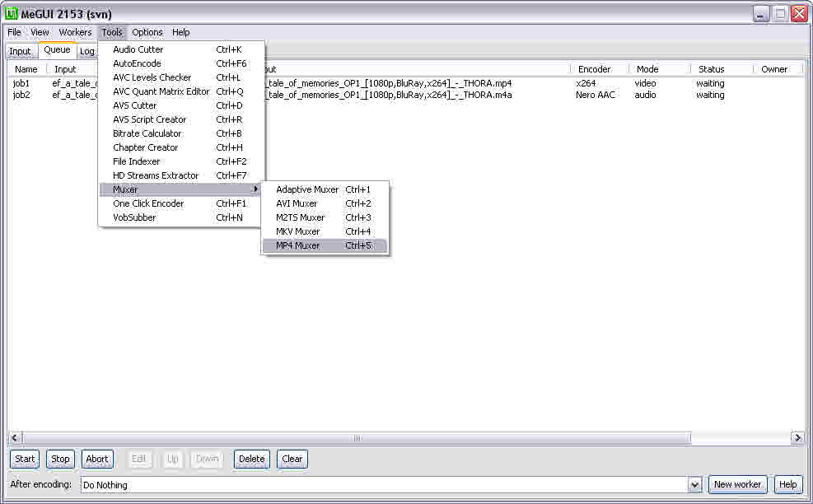The height and width of the screenshot is (504, 813).
Task: Choose Audio Cutter from Tools menu
Action: pyautogui.click(x=180, y=49)
